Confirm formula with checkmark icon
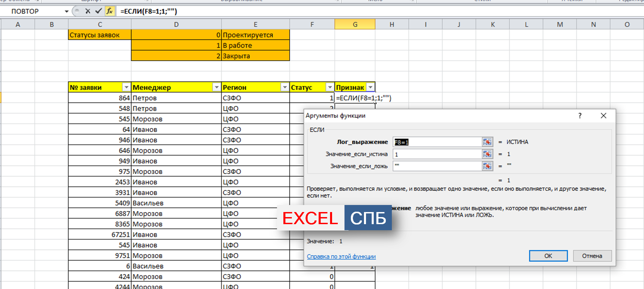 pyautogui.click(x=98, y=11)
